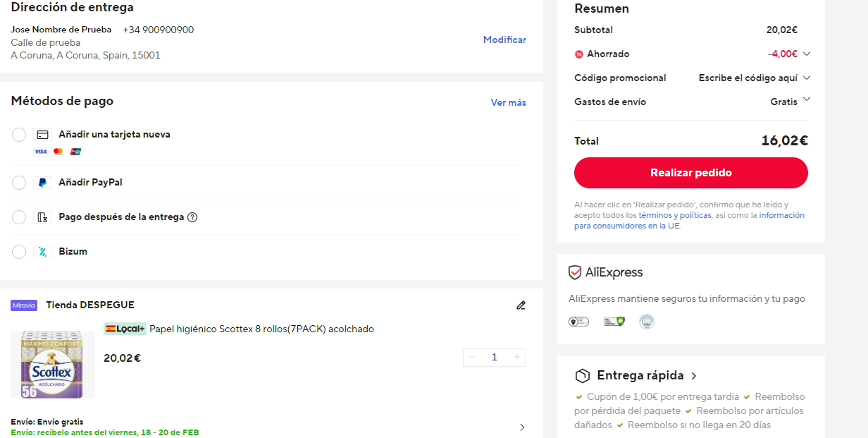The width and height of the screenshot is (868, 438).
Task: Increase Scottex quantity with plus button
Action: coord(517,358)
